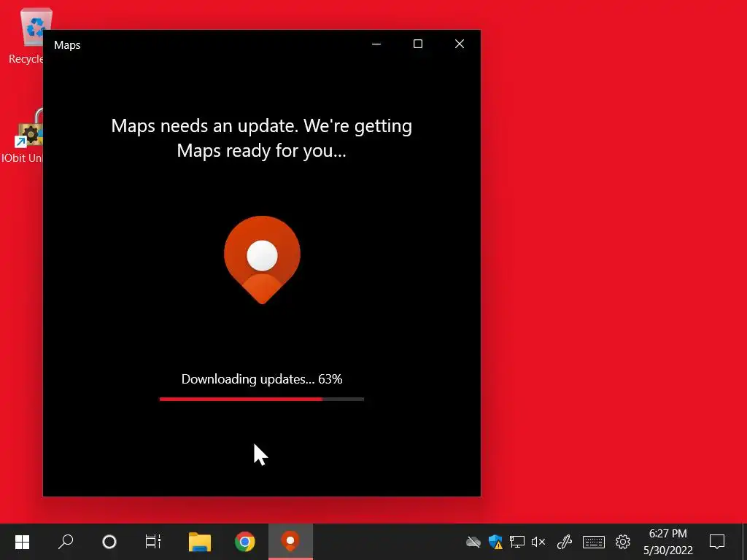Click the "Maps needs an update" message text

262,138
